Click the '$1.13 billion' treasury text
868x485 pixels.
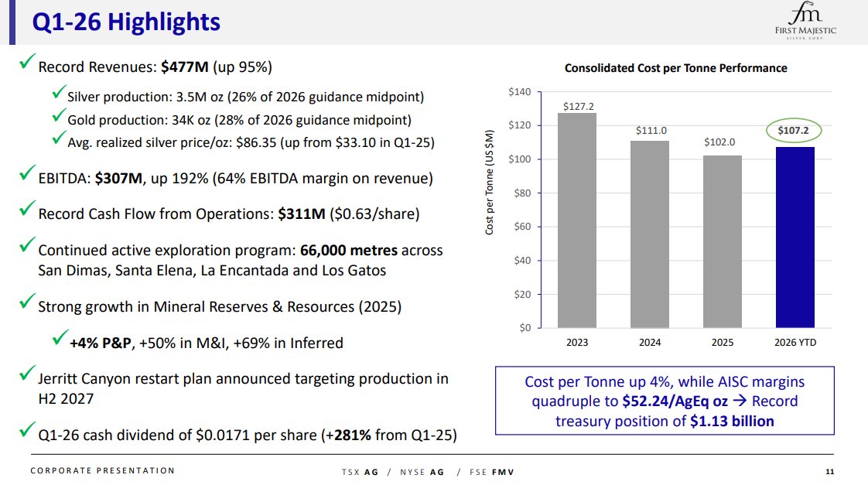(x=732, y=422)
